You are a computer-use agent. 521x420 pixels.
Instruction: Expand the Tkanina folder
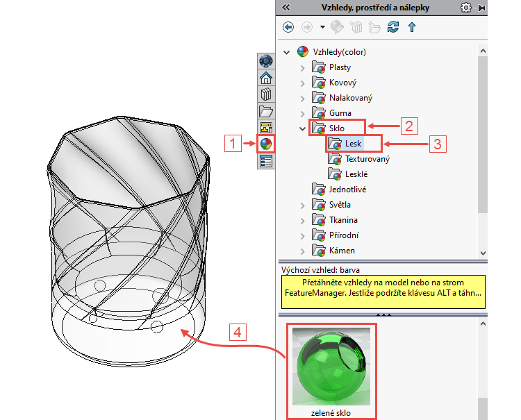click(x=302, y=221)
